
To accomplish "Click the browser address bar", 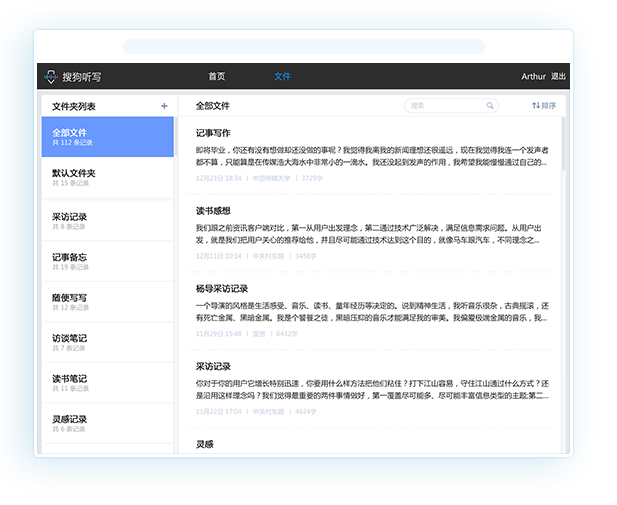I will click(x=304, y=46).
